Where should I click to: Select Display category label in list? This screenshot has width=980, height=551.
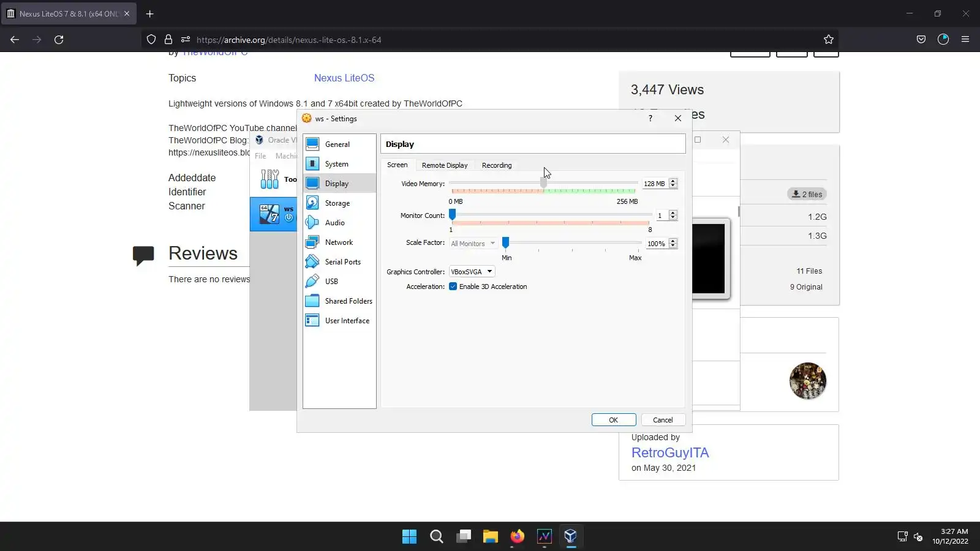click(337, 184)
